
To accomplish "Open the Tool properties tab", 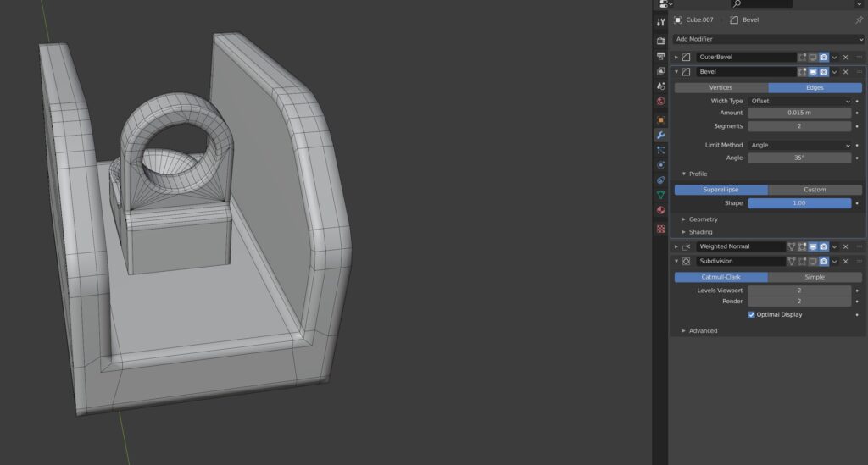I will 660,22.
